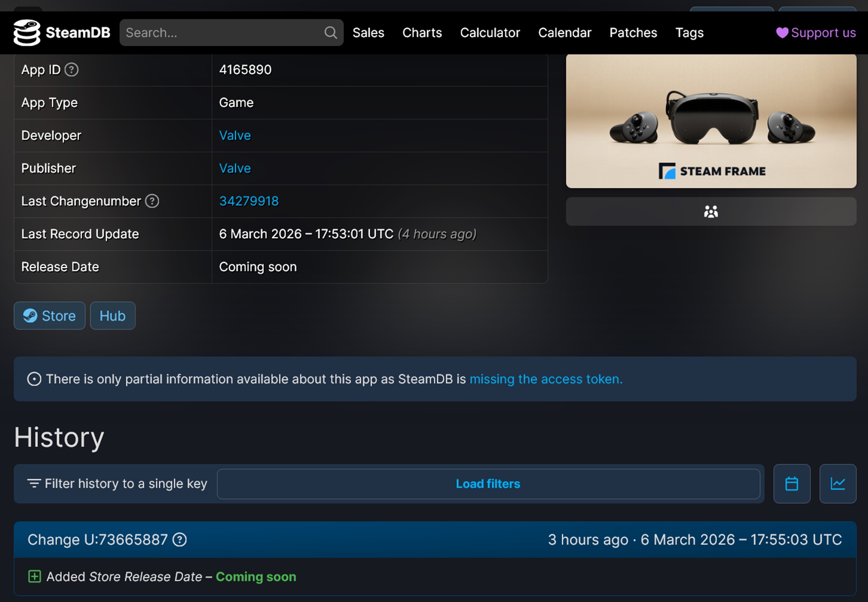Open changenumber 34279918 link
868x602 pixels.
coord(249,201)
